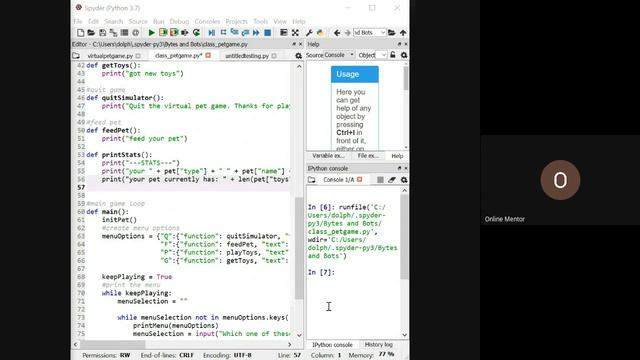This screenshot has height=360, width=640.
Task: Click the Online Mentor avatar tile
Action: tap(560, 180)
